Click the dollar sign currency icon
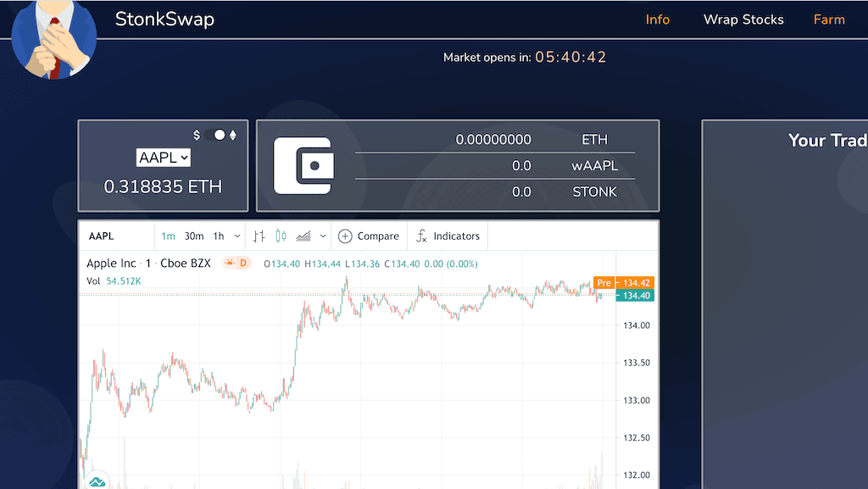 pos(197,135)
